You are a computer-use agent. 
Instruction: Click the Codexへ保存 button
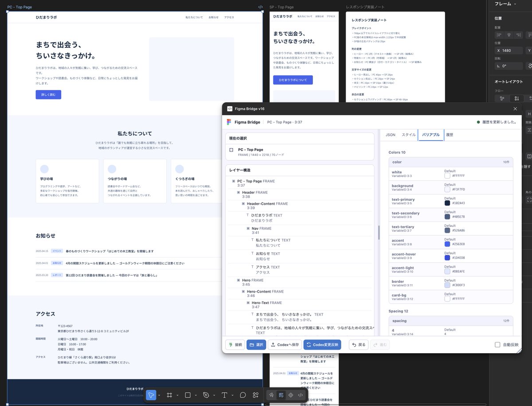point(285,345)
